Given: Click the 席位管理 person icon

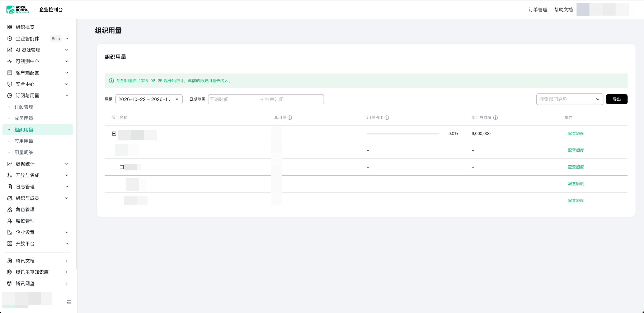Looking at the screenshot, I should click(10, 221).
